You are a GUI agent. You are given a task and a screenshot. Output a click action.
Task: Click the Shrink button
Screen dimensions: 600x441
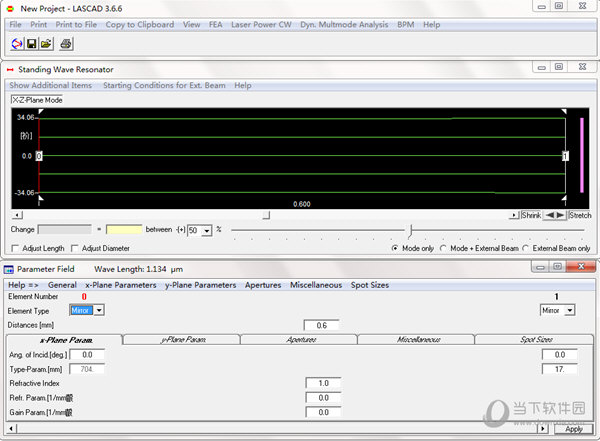532,215
